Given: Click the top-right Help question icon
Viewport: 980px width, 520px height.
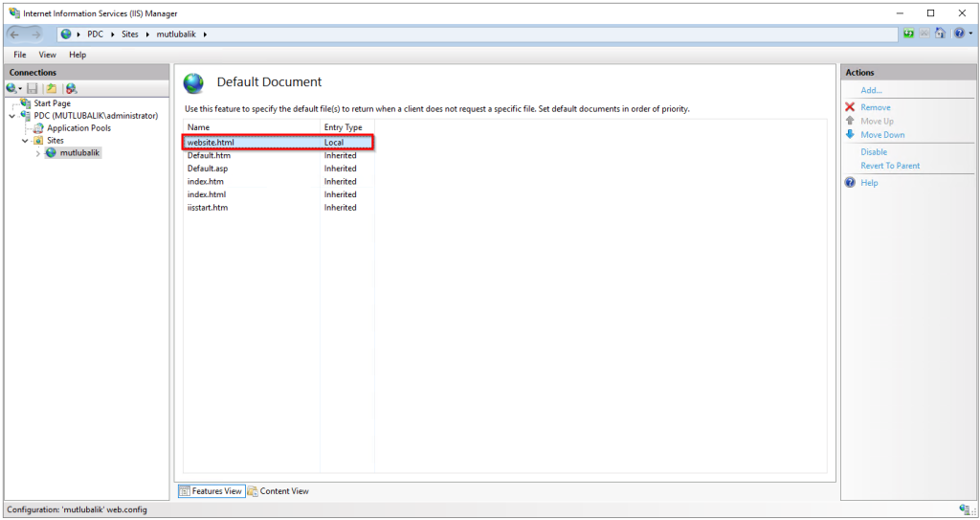Looking at the screenshot, I should click(x=959, y=34).
